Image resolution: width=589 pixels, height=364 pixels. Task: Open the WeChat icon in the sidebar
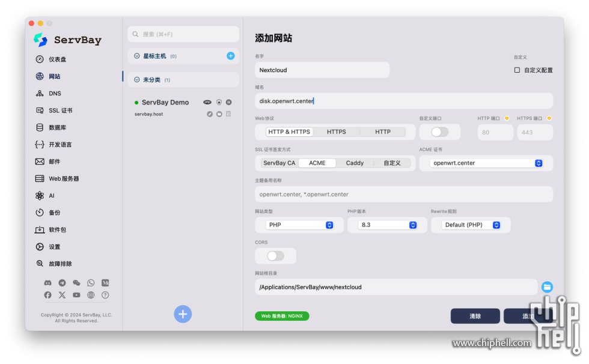[76, 283]
